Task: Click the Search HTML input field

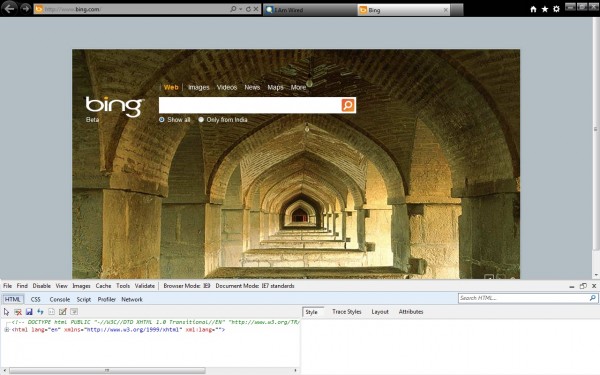Action: [x=523, y=298]
